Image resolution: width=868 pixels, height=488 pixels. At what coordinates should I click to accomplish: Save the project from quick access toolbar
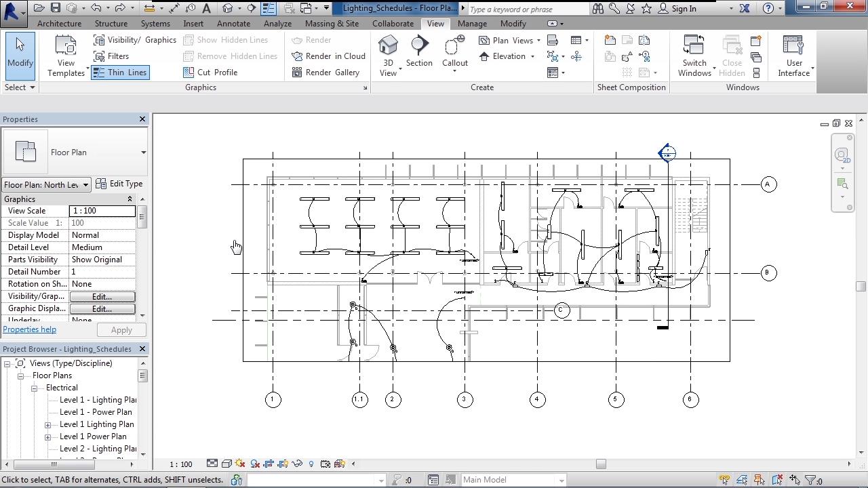tap(56, 8)
